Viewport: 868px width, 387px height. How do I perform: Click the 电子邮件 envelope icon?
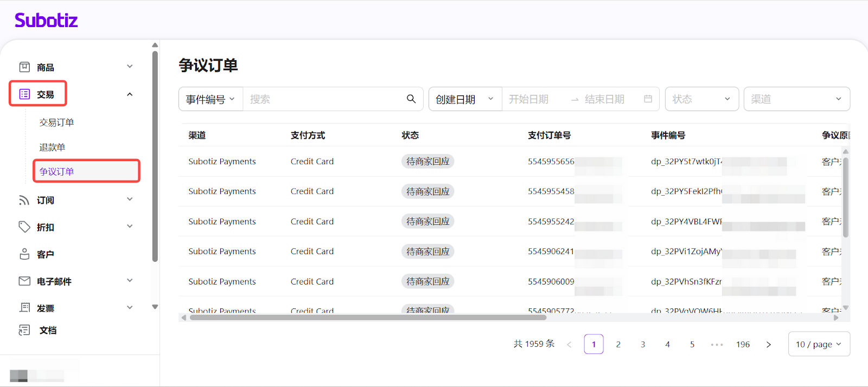(x=24, y=281)
